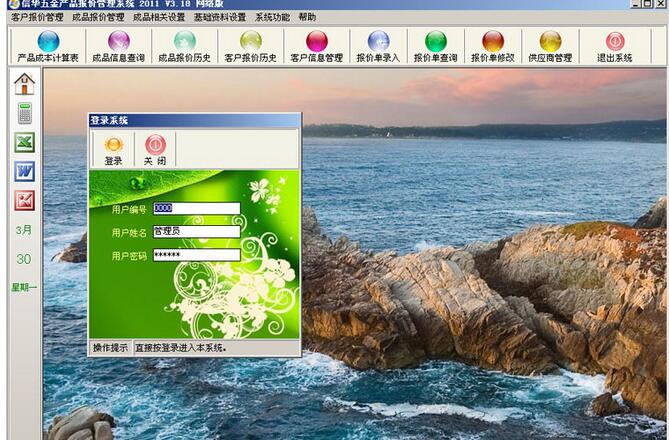
Task: Open the 基础资料设置 menu
Action: tap(220, 17)
